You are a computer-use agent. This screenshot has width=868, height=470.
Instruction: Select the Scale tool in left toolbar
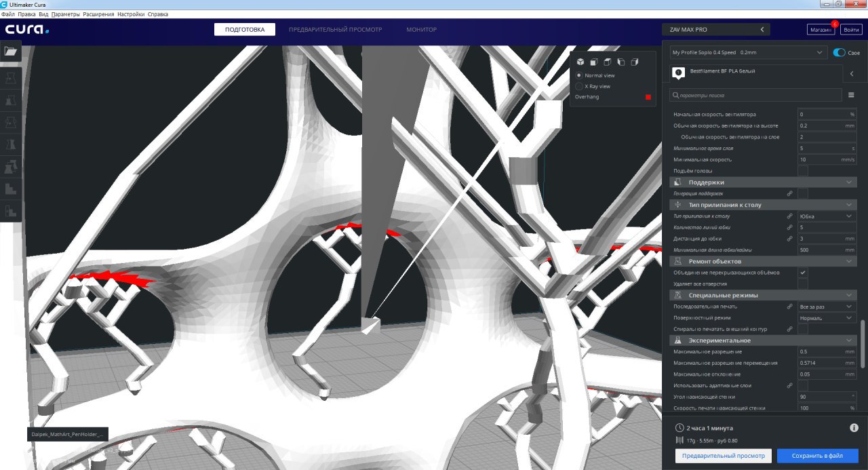(11, 101)
